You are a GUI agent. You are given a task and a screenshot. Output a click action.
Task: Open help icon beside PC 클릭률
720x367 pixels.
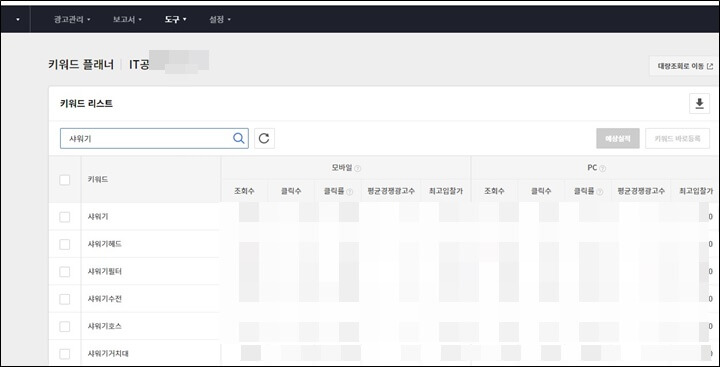point(599,192)
